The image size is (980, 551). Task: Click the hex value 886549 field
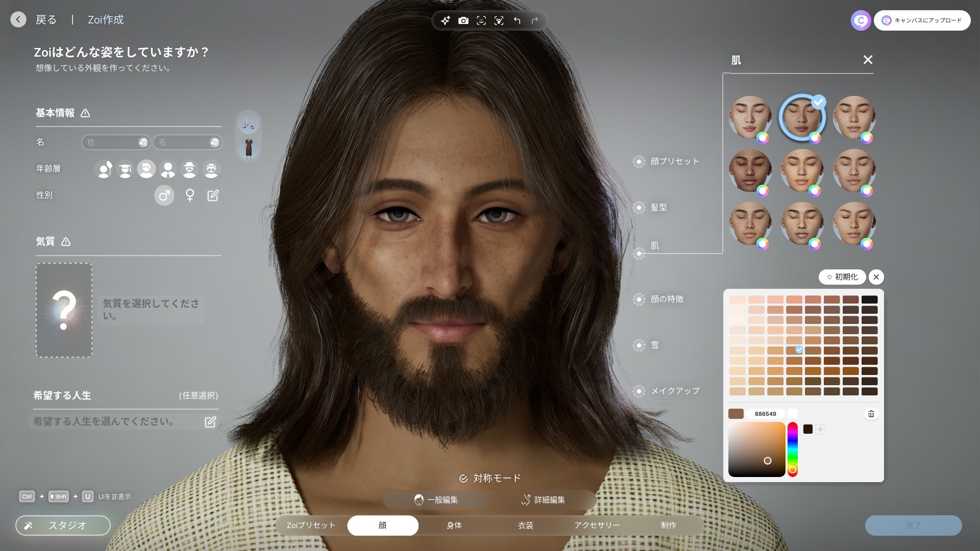click(x=765, y=414)
